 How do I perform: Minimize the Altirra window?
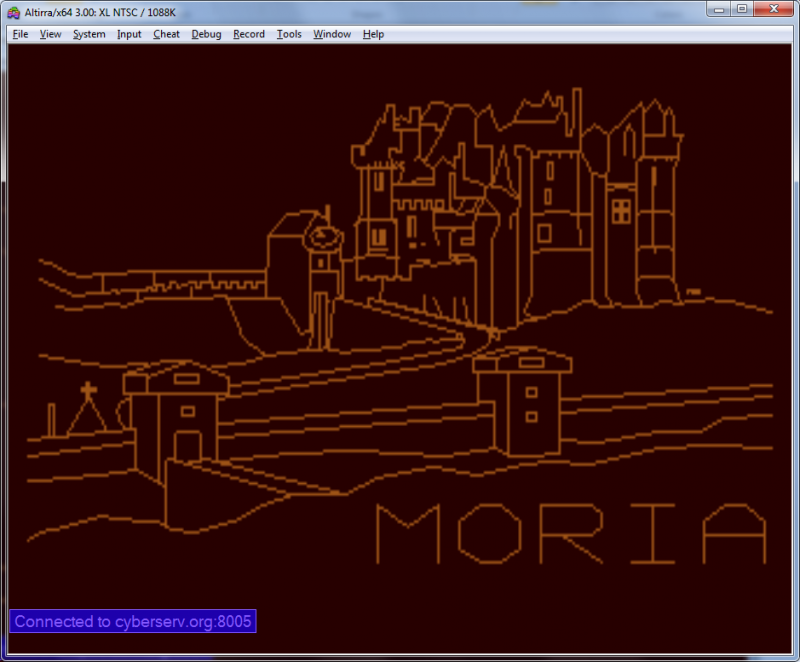[x=719, y=9]
